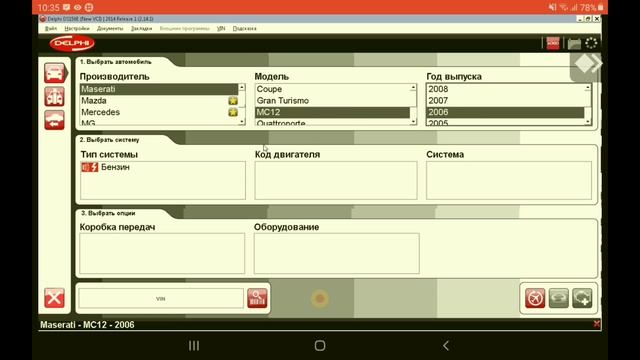Screen dimensions: 640x360
Task: Click the red OBD icon in header
Action: click(553, 43)
